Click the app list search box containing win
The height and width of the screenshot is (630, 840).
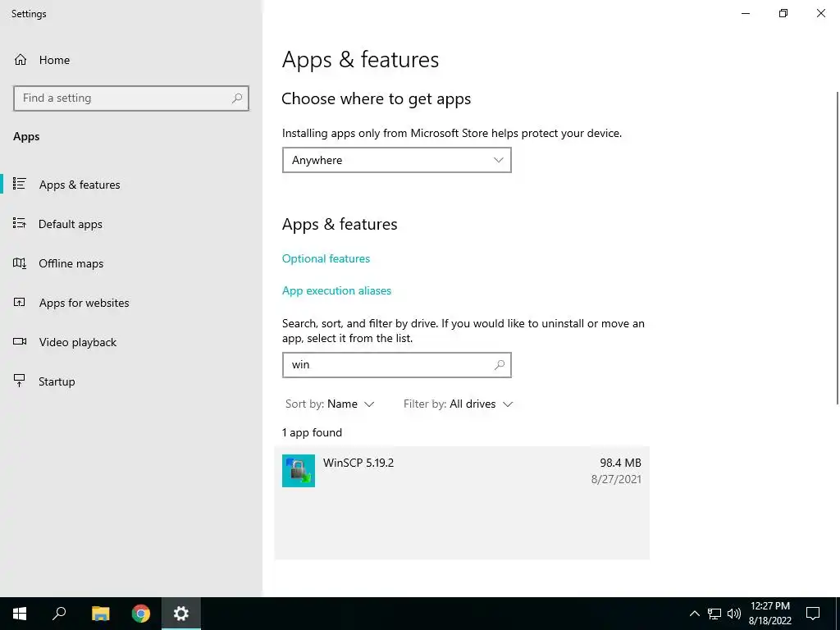pos(396,365)
